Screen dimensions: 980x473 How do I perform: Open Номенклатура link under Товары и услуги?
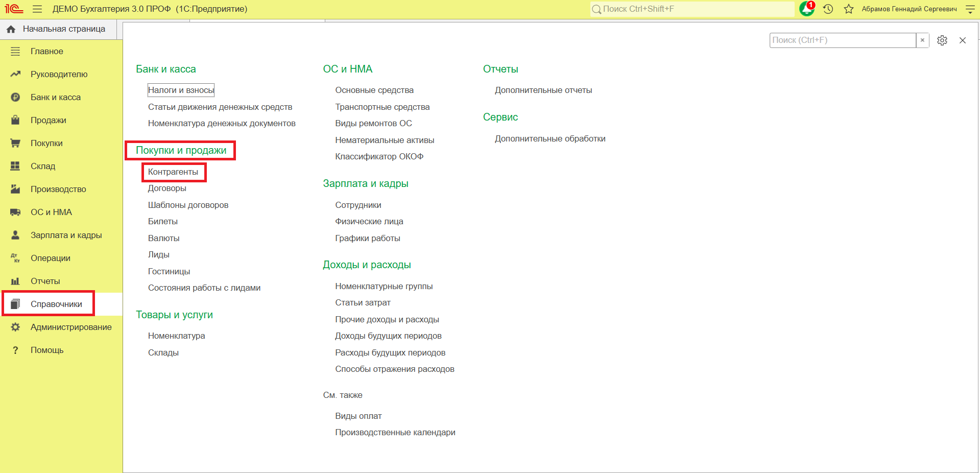(177, 336)
